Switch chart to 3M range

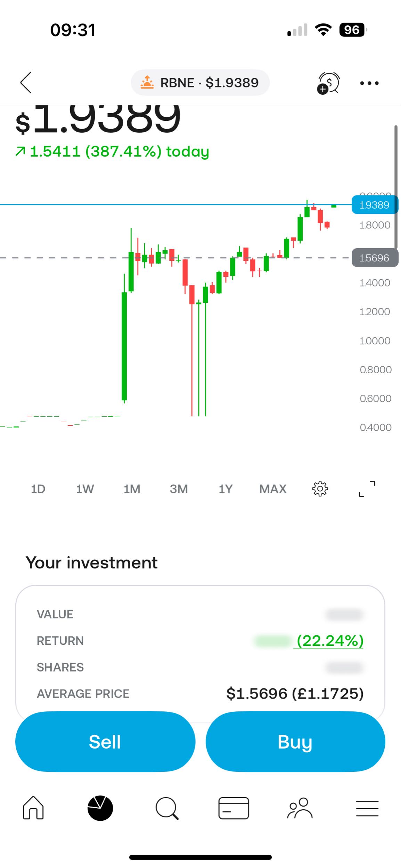179,489
